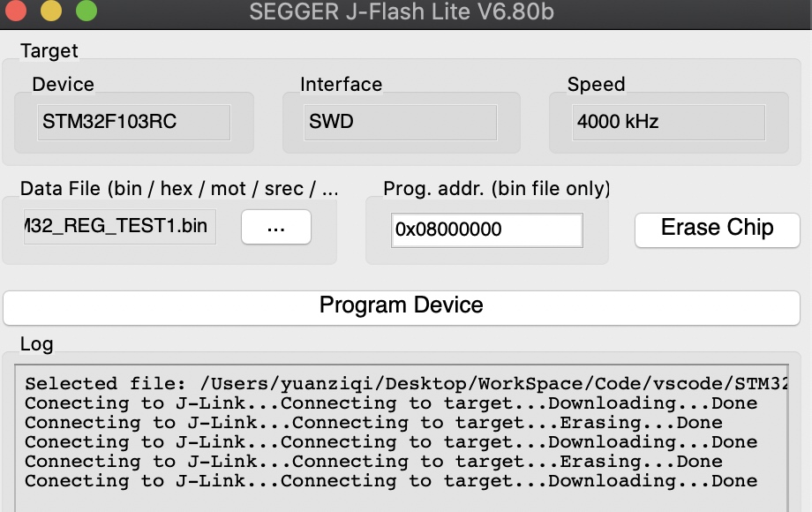
Task: Open the Speed selector showing 4000 kHz
Action: pyautogui.click(x=668, y=122)
